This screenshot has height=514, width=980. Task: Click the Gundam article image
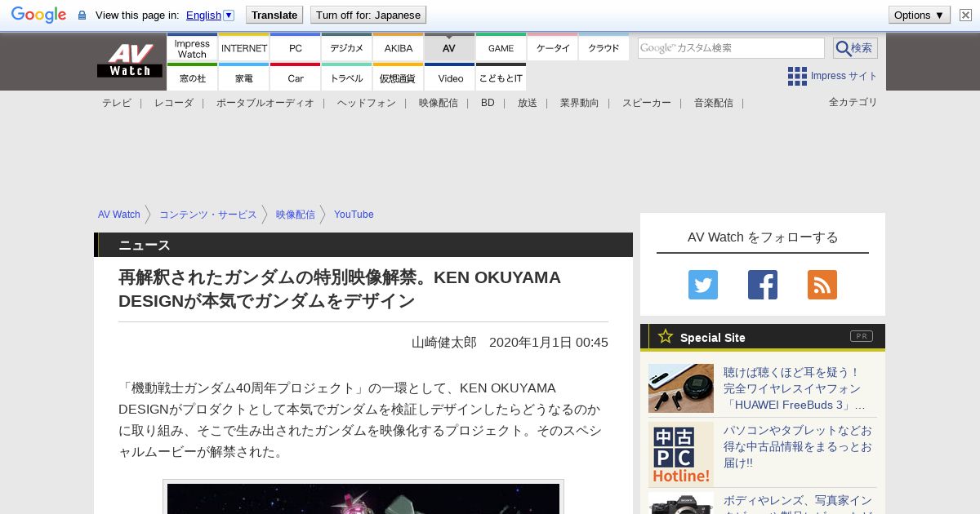coord(363,498)
